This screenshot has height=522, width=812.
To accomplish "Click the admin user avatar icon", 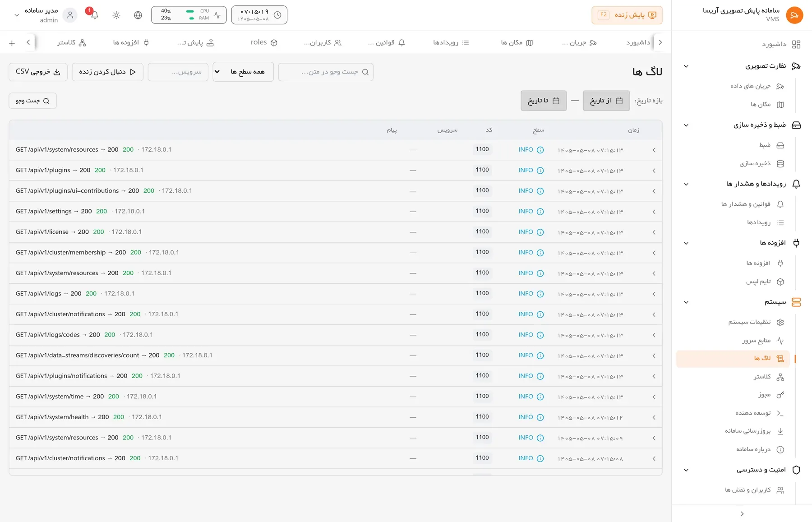I will (x=70, y=15).
